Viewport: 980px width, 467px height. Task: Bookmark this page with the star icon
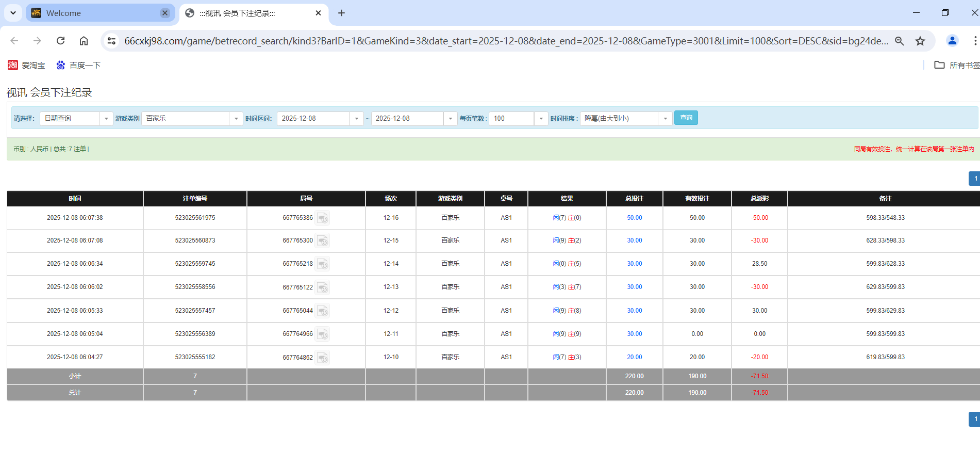pyautogui.click(x=920, y=41)
